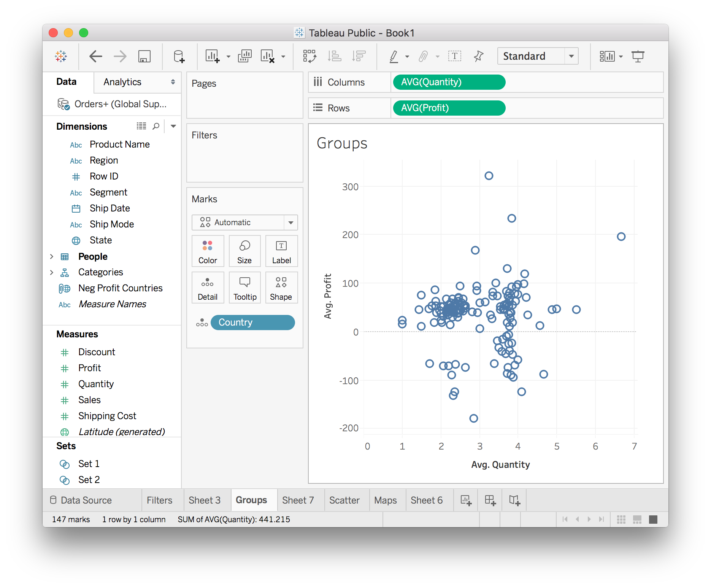Click the Swap rows and columns icon

click(309, 56)
